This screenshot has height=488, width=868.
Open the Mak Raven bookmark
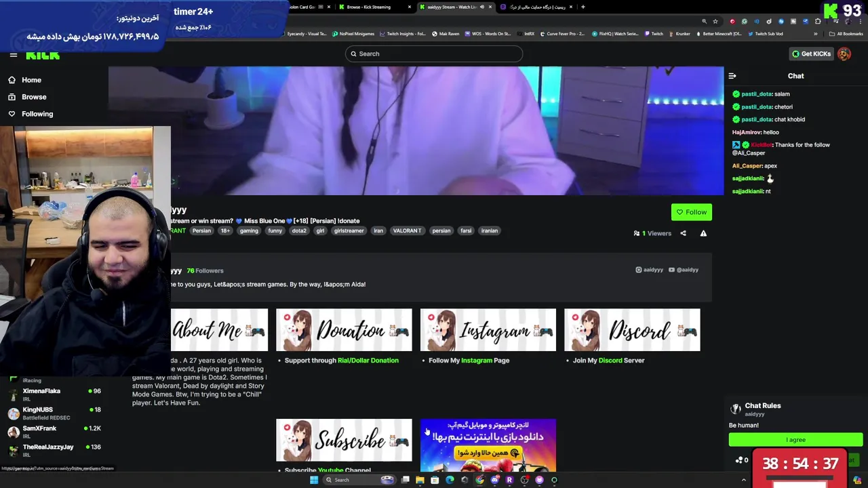tap(445, 34)
